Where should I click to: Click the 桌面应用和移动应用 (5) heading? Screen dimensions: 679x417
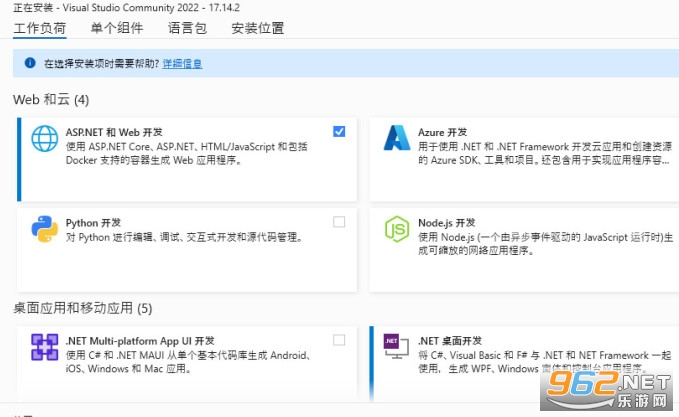tap(83, 308)
